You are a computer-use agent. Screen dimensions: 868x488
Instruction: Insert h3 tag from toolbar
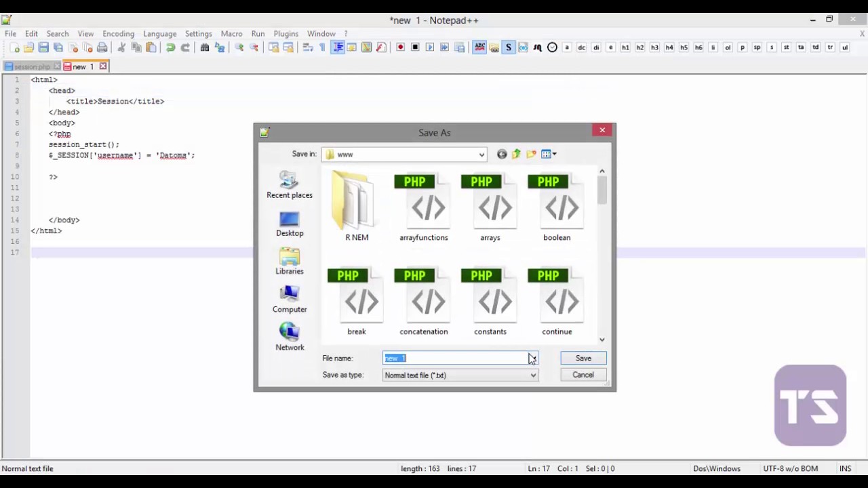click(x=654, y=47)
